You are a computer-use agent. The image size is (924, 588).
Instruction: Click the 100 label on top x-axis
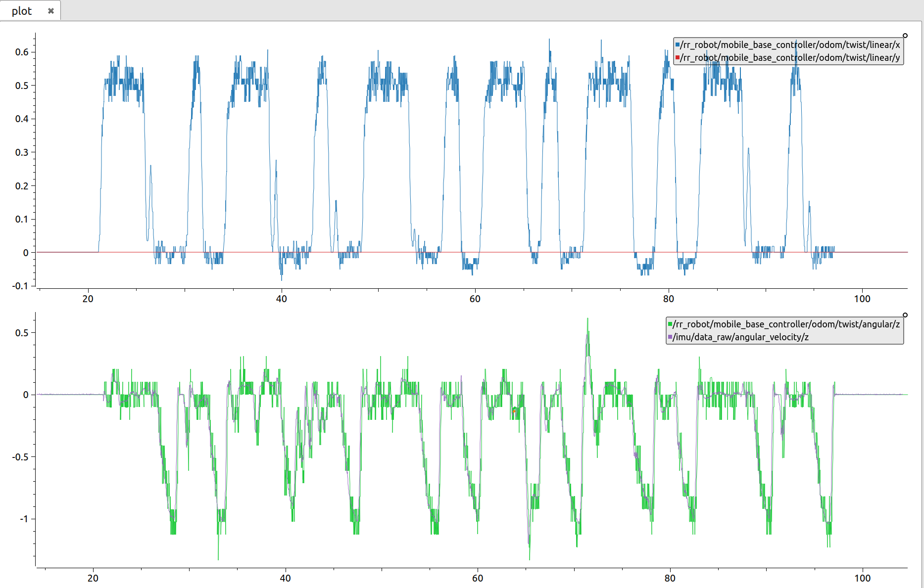(862, 299)
